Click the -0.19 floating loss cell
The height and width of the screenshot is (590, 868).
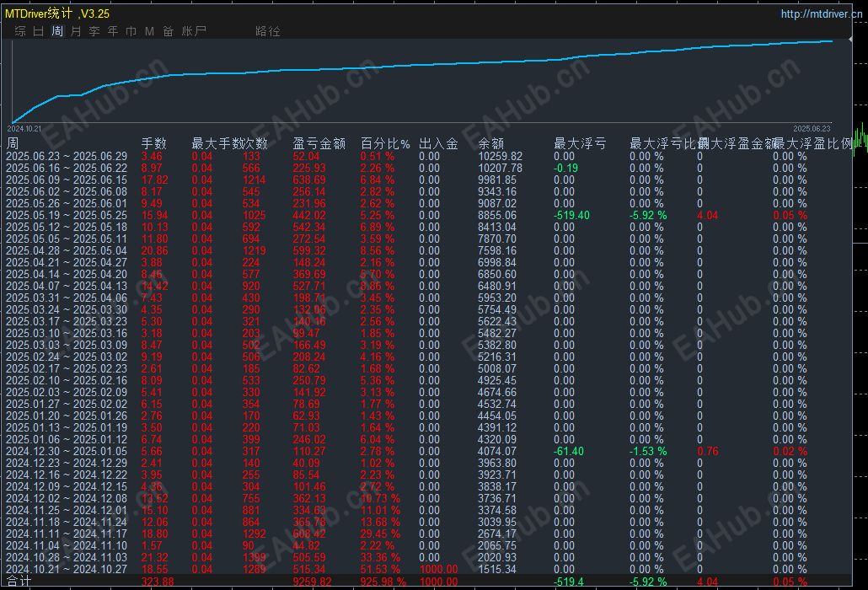tap(565, 169)
